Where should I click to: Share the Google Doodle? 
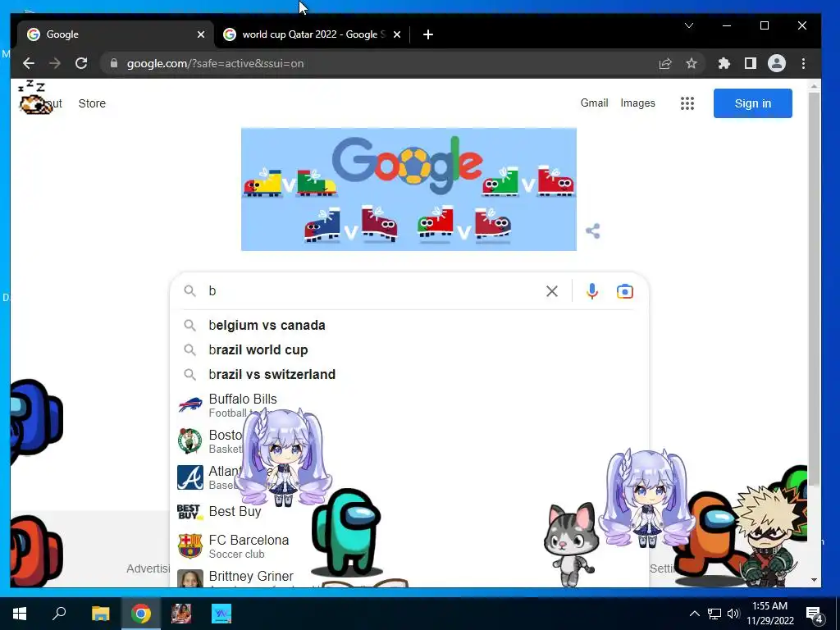coord(592,231)
